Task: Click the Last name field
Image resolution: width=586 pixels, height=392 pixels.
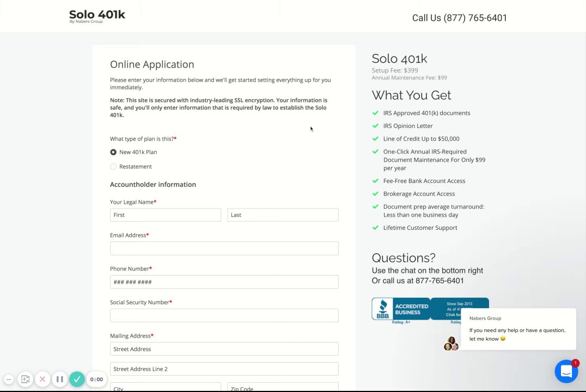Action: [x=283, y=215]
